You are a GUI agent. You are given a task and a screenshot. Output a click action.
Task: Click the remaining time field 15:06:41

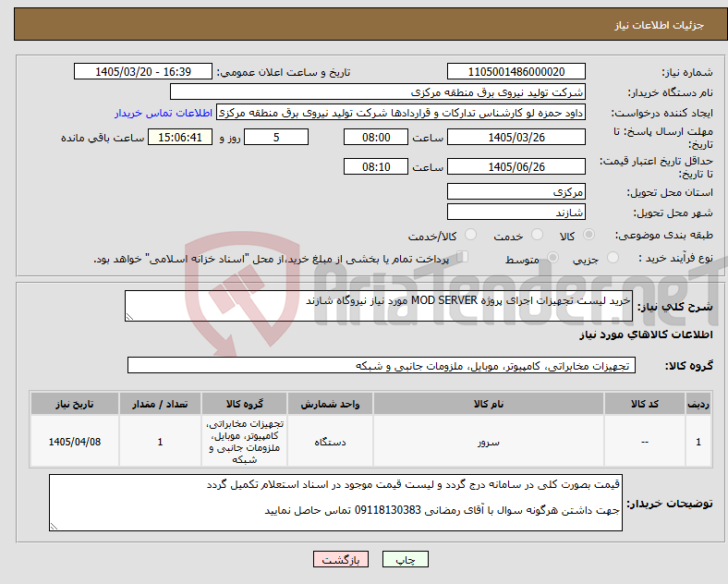[180, 137]
